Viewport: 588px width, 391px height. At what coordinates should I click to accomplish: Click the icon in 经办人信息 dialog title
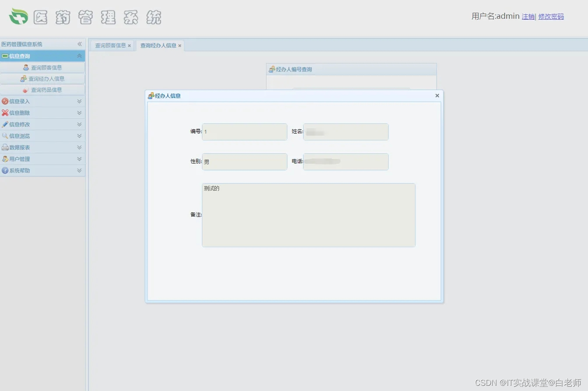coord(151,95)
